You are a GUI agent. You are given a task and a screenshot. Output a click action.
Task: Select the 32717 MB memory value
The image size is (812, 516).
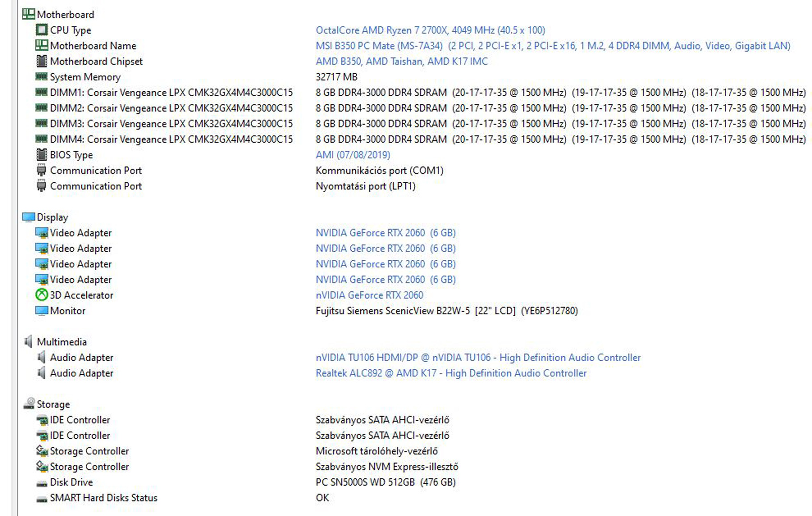[x=337, y=77]
